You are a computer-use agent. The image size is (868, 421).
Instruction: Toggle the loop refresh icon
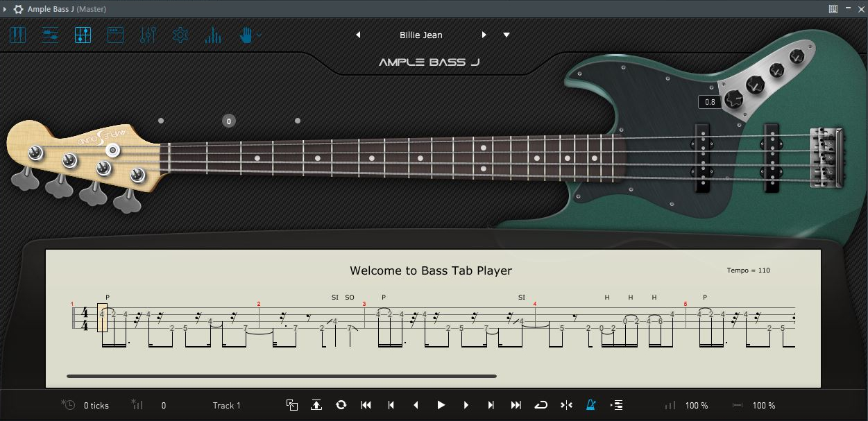(341, 405)
